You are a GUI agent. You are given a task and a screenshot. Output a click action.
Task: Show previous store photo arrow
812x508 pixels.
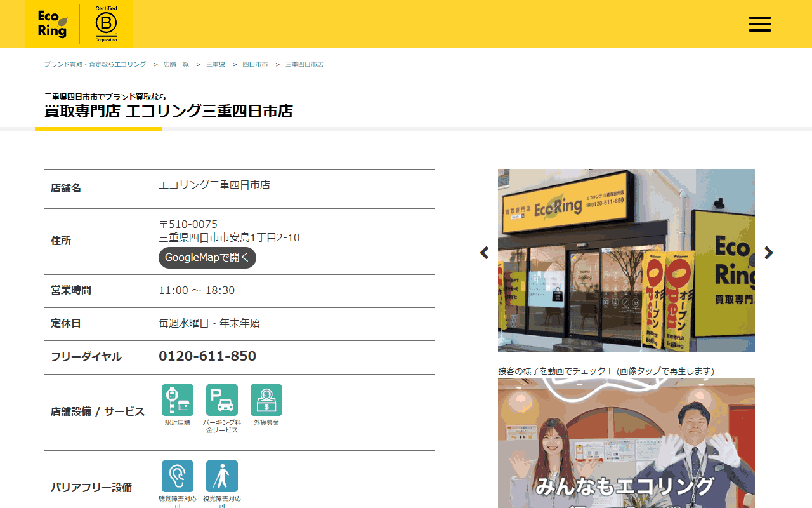tap(485, 253)
